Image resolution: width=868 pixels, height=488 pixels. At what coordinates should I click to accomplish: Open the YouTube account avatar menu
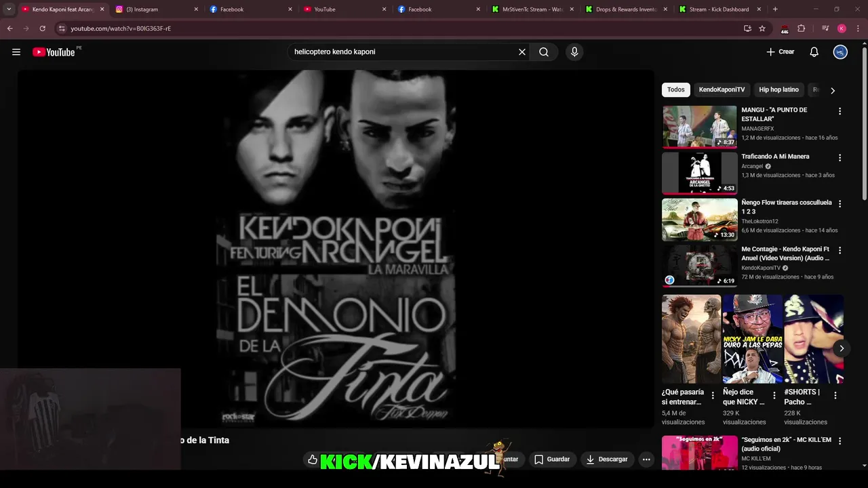point(840,52)
